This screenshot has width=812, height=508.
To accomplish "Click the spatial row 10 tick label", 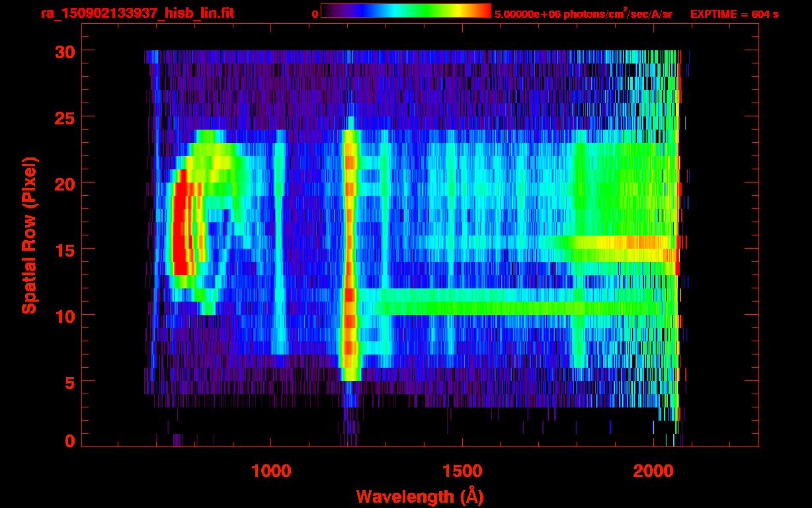I will (x=65, y=316).
